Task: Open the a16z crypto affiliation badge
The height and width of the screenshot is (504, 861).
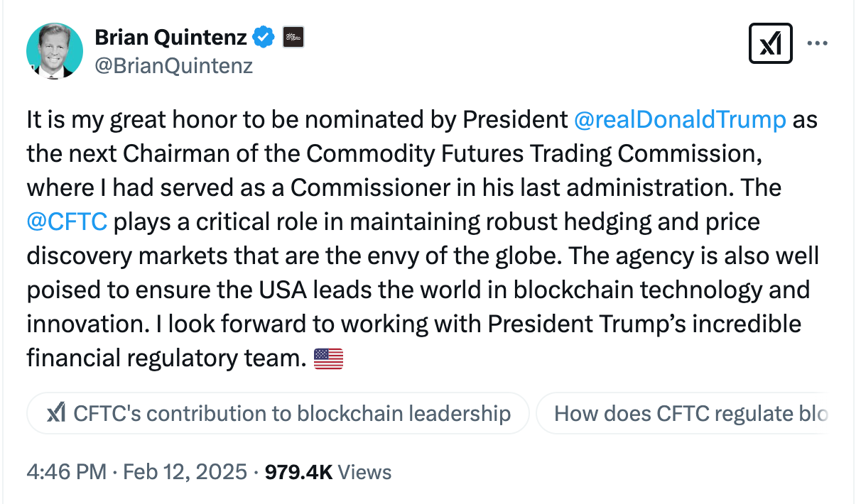Action: pyautogui.click(x=293, y=37)
